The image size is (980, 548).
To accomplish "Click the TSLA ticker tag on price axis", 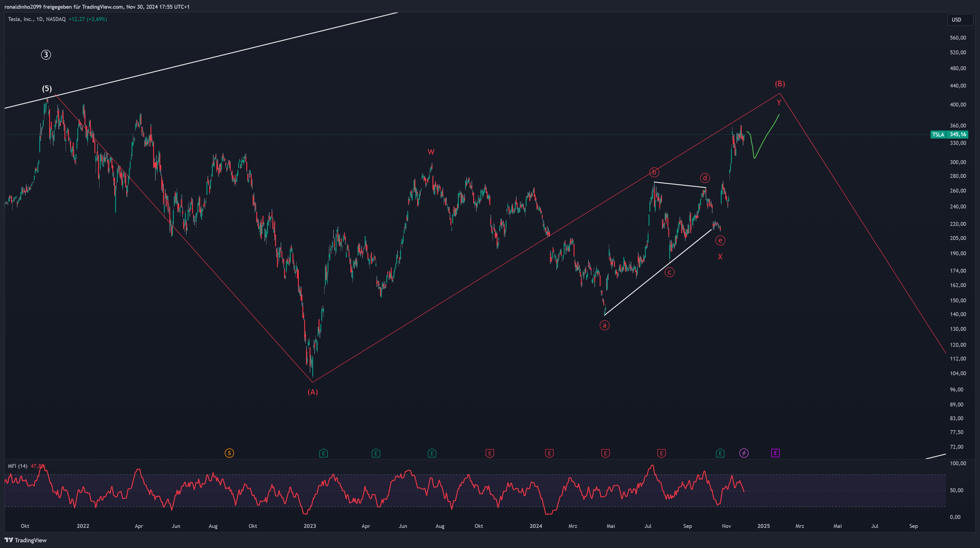I will coord(938,134).
